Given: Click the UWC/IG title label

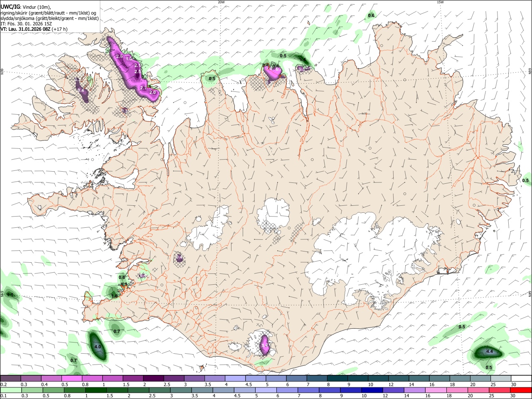Looking at the screenshot, I should pos(10,7).
